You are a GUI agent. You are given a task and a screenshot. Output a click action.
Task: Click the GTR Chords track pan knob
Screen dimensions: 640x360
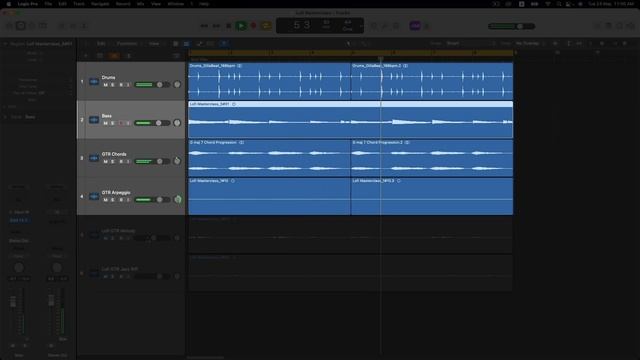[x=177, y=161]
